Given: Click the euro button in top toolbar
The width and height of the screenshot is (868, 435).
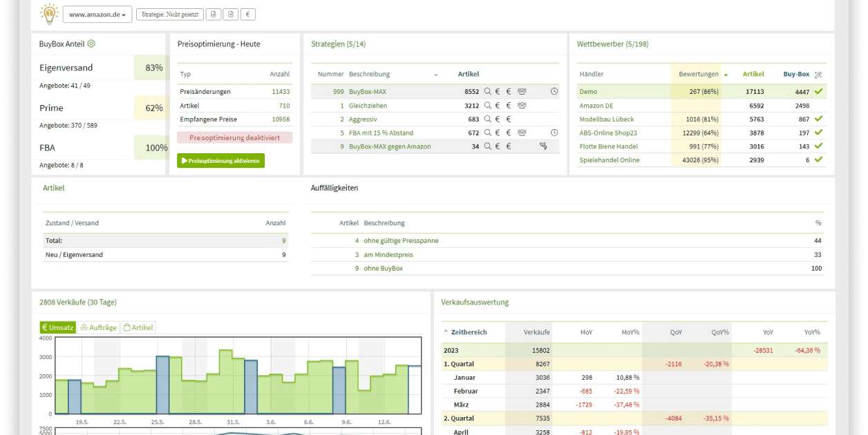Looking at the screenshot, I should 248,14.
